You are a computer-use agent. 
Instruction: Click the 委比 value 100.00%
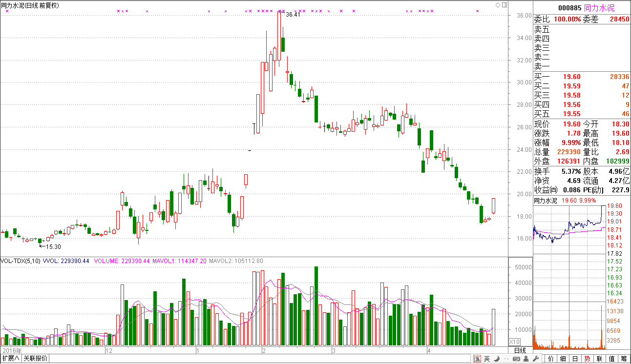pos(567,20)
